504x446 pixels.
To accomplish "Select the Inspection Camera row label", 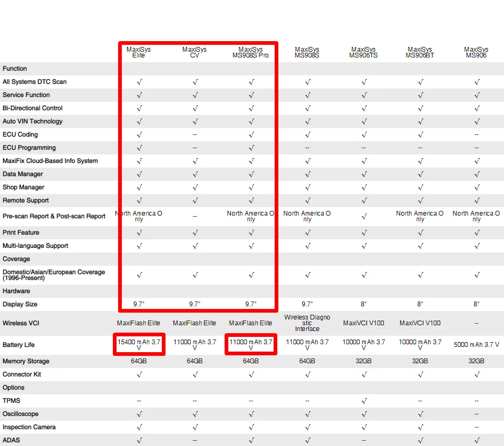I will (29, 426).
